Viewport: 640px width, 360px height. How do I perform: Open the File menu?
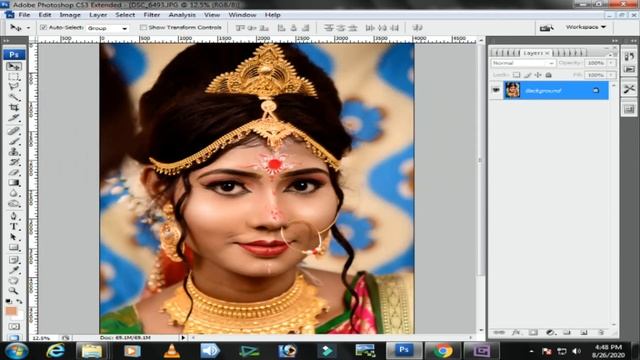(24, 15)
